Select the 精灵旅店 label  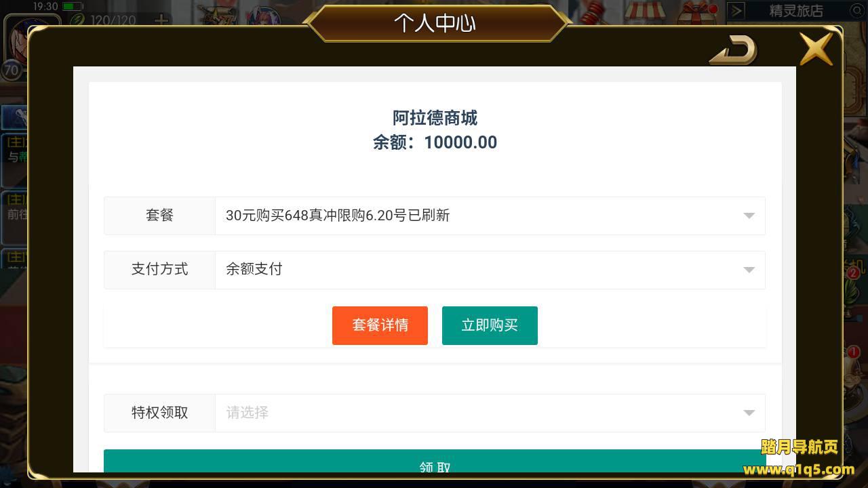[796, 11]
